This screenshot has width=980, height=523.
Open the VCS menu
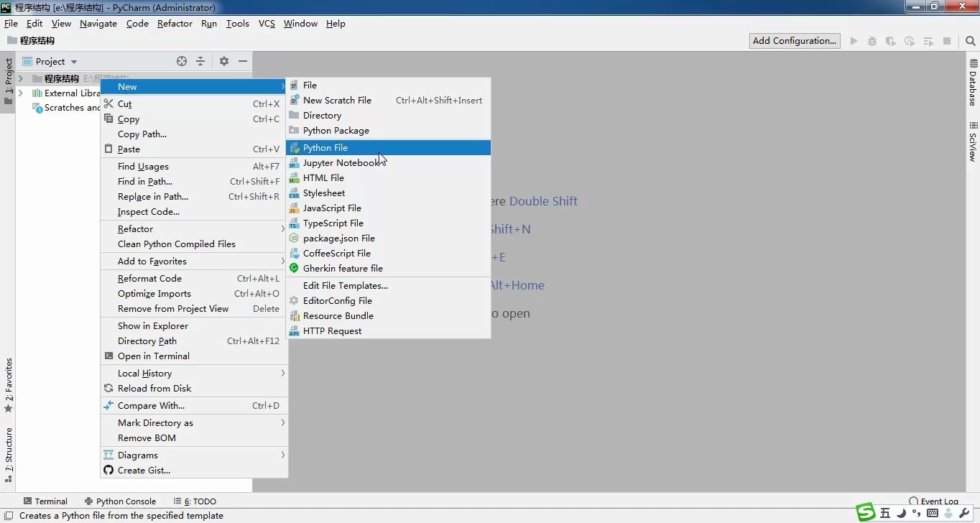coord(267,23)
